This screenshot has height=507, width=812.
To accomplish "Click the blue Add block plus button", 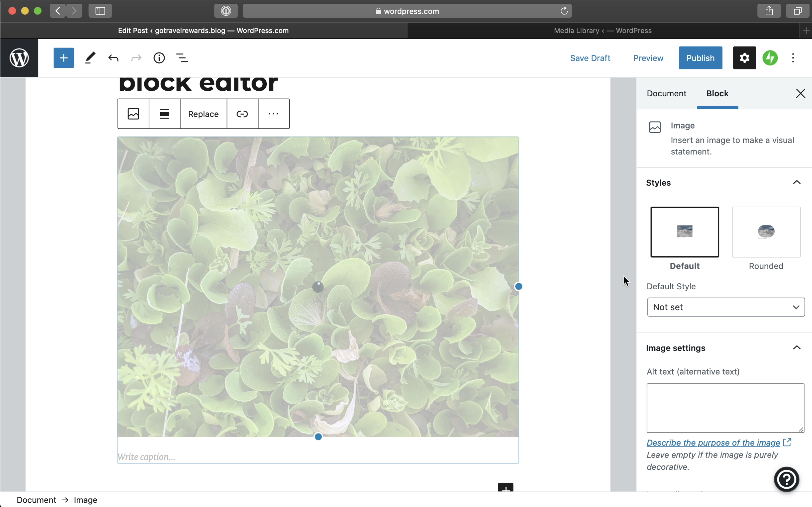I will [x=63, y=58].
